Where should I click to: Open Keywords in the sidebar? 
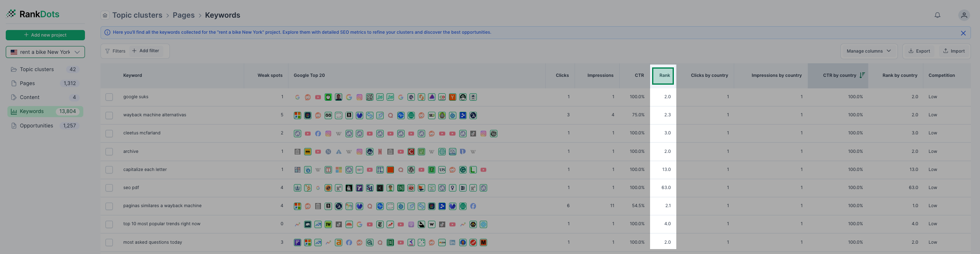[x=45, y=111]
